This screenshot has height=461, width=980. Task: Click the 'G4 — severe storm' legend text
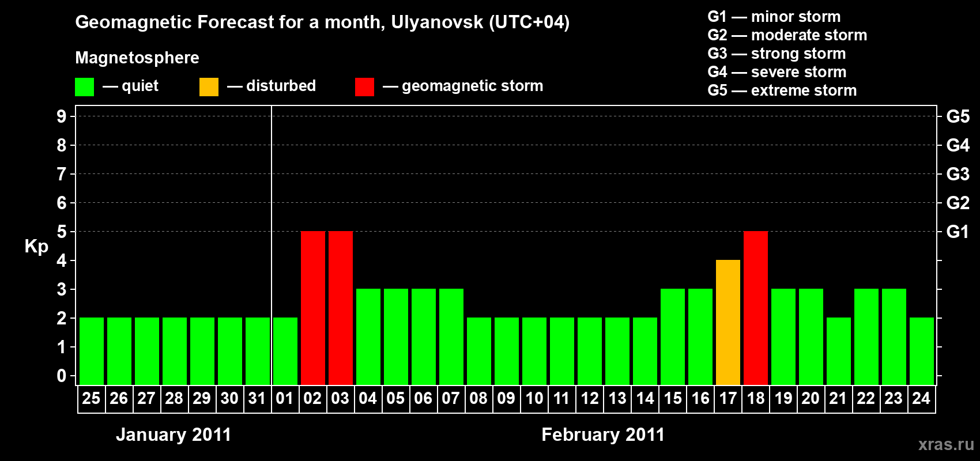point(777,72)
